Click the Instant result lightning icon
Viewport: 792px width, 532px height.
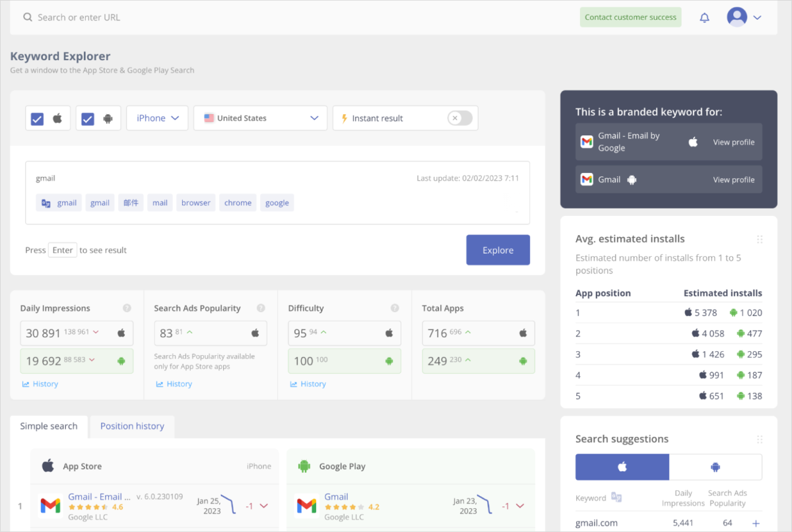(x=344, y=118)
